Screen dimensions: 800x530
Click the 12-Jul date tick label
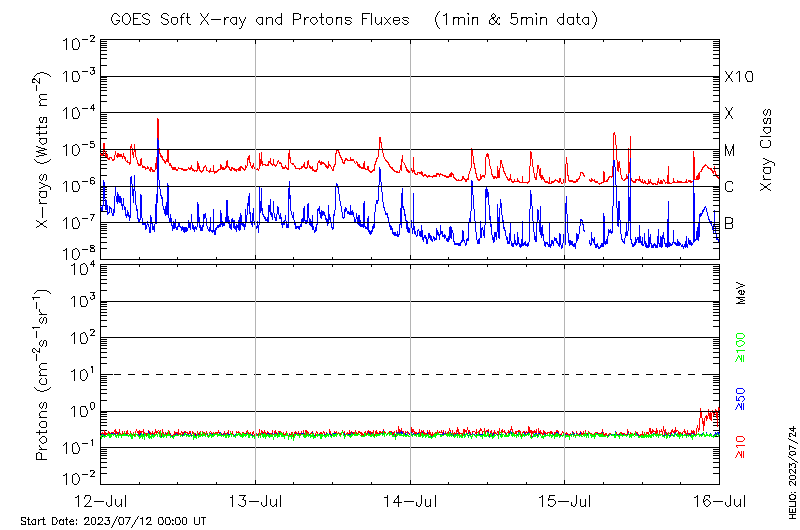tap(102, 498)
